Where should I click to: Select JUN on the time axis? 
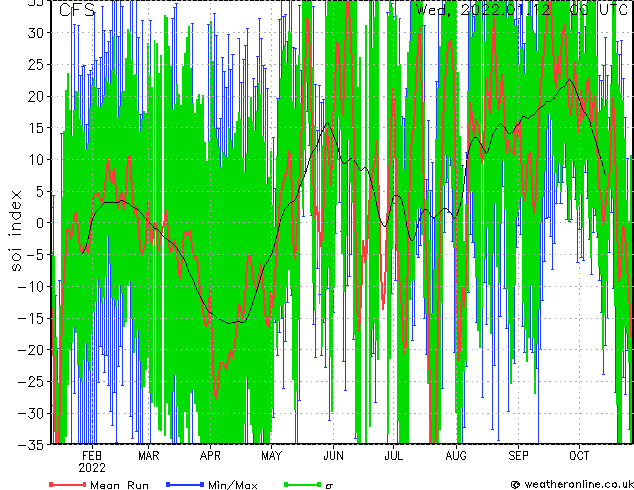pyautogui.click(x=333, y=455)
